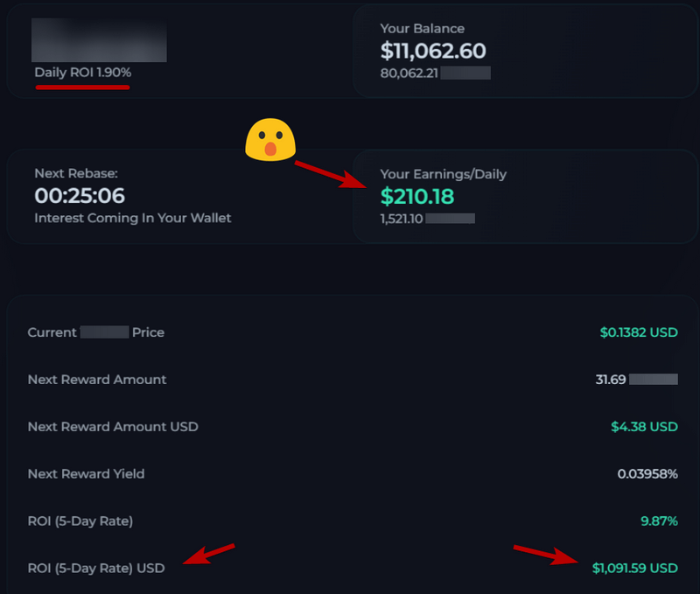Image resolution: width=700 pixels, height=594 pixels.
Task: Click the $4.38 USD reward value
Action: (x=644, y=427)
